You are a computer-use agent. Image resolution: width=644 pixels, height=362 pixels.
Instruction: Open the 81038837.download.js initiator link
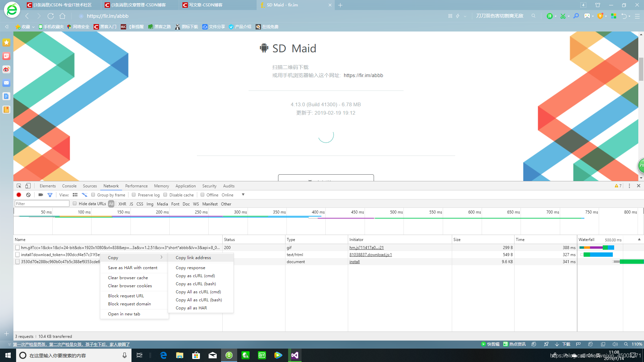coord(370,255)
